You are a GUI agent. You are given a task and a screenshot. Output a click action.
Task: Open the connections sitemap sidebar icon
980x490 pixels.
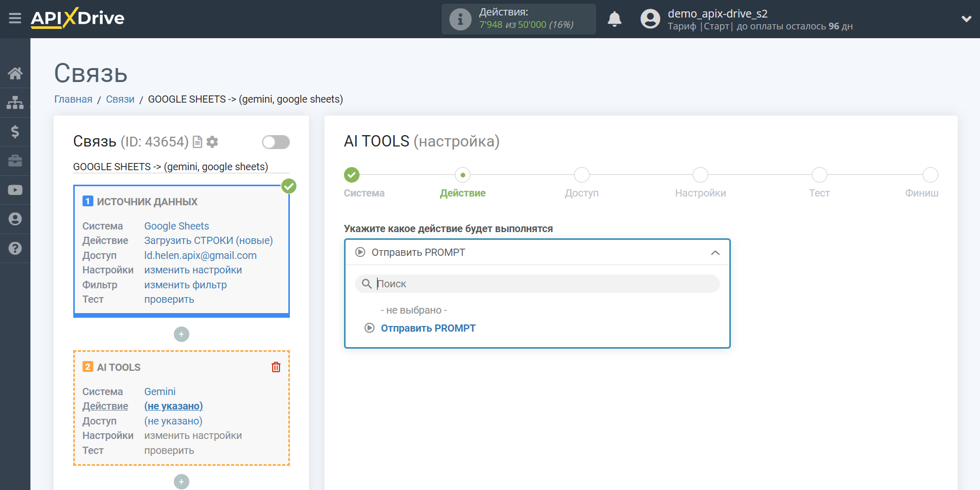click(x=15, y=103)
